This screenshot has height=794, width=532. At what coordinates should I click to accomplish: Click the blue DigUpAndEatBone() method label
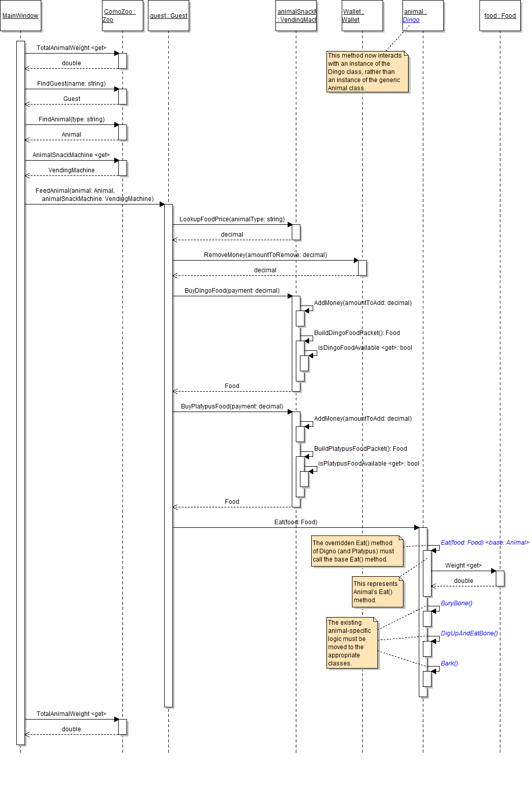point(469,633)
